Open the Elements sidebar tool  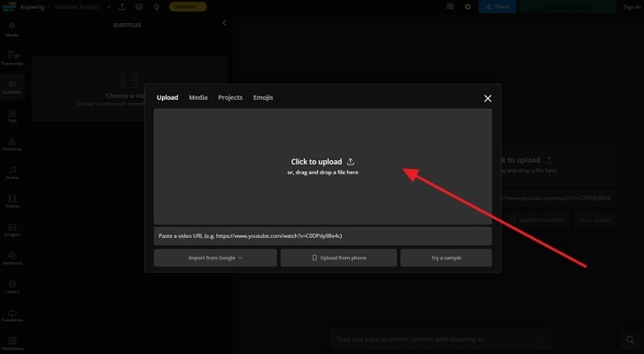point(12,258)
